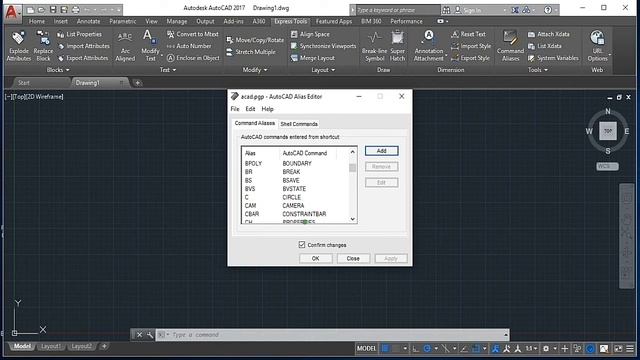Open Command Aliases editor tool
Viewport: 640px width, 360px height.
(x=510, y=46)
